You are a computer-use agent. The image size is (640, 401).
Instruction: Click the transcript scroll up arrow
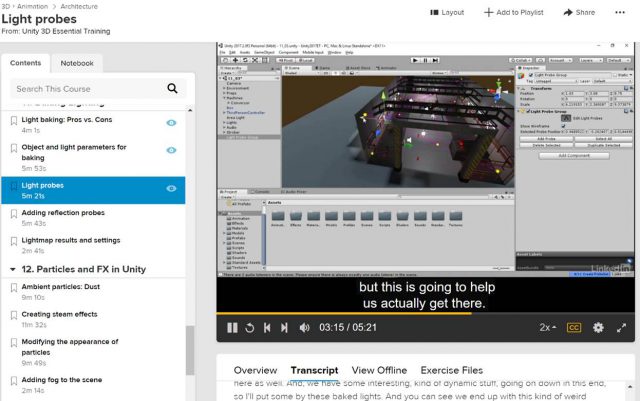(630, 386)
